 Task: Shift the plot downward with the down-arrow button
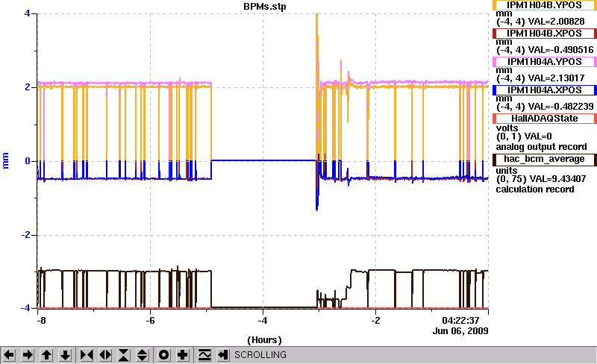[x=65, y=355]
